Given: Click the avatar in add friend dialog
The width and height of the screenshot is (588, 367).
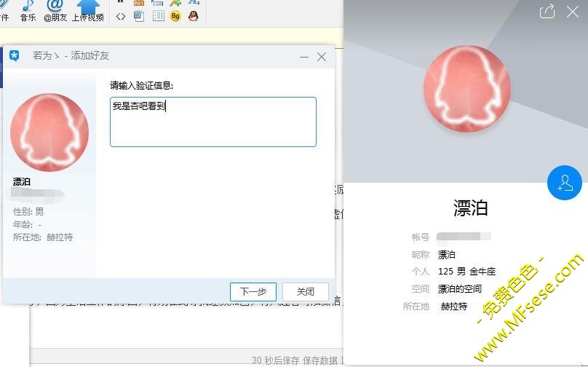Looking at the screenshot, I should (x=49, y=132).
